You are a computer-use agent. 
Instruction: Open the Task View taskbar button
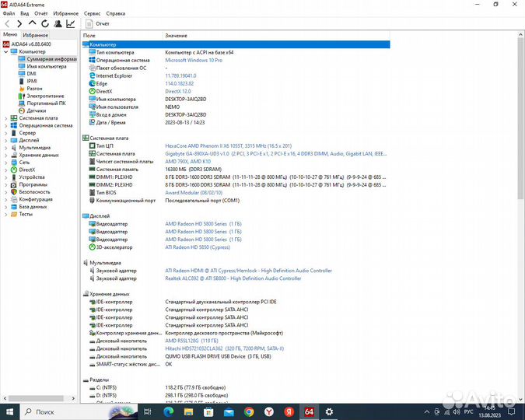pyautogui.click(x=148, y=412)
